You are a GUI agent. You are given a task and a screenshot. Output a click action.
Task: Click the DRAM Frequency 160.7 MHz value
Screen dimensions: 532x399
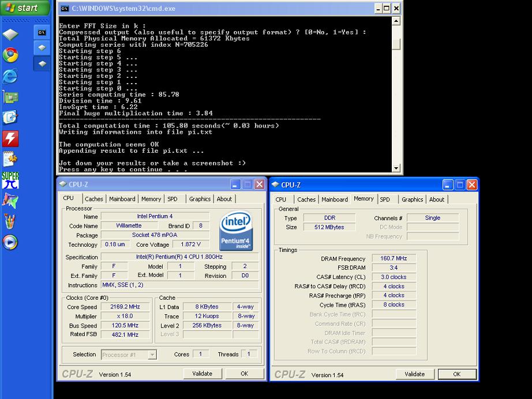(x=394, y=258)
